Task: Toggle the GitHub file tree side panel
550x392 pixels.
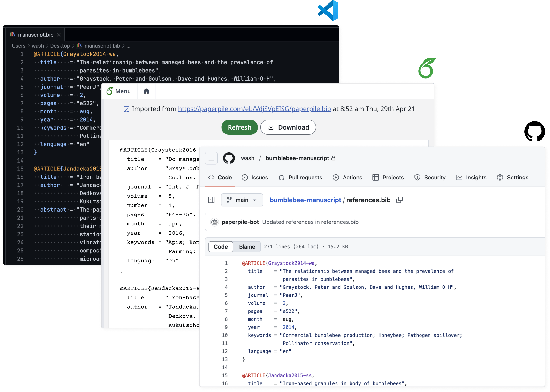Action: (211, 200)
